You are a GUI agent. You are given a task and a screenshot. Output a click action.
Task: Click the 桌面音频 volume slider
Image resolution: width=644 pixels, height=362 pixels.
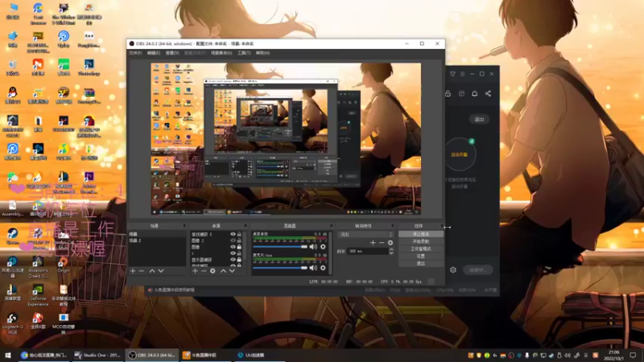point(280,247)
